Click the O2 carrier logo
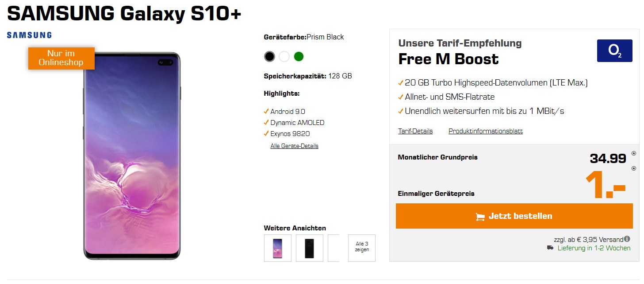Image resolution: width=644 pixels, height=284 pixels. tap(614, 51)
